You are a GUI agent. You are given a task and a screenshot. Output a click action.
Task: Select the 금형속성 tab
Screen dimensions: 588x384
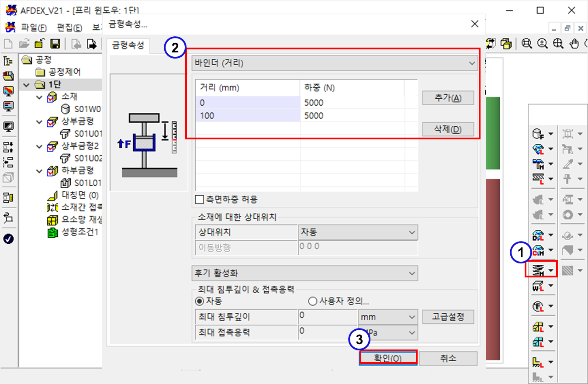pyautogui.click(x=128, y=45)
